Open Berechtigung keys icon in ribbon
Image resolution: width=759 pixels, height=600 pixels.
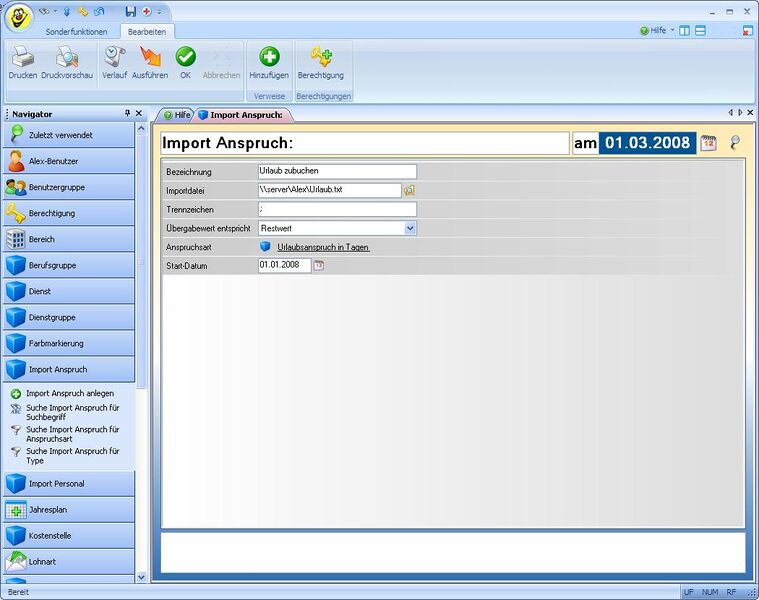coord(320,60)
